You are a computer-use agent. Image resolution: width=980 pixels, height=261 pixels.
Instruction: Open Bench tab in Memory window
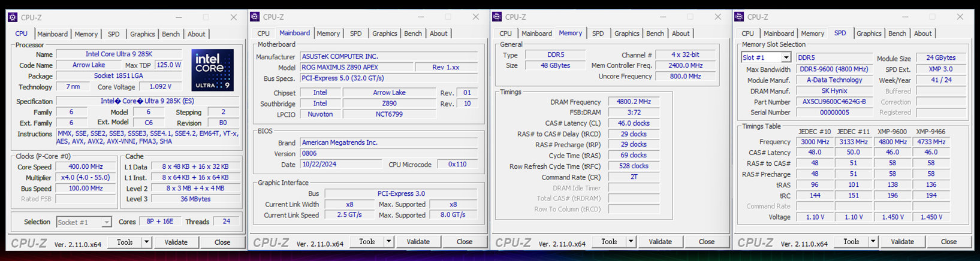pos(655,34)
